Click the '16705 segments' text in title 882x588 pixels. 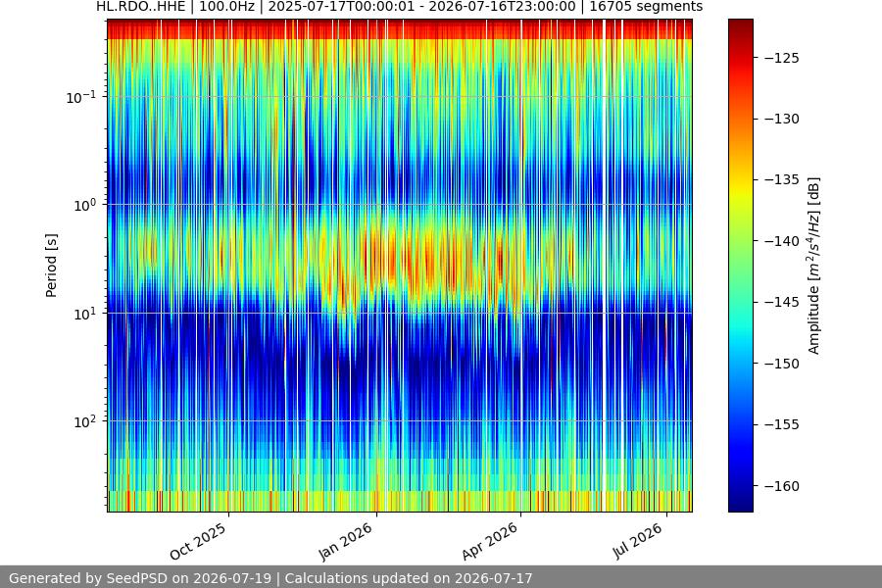(x=646, y=7)
